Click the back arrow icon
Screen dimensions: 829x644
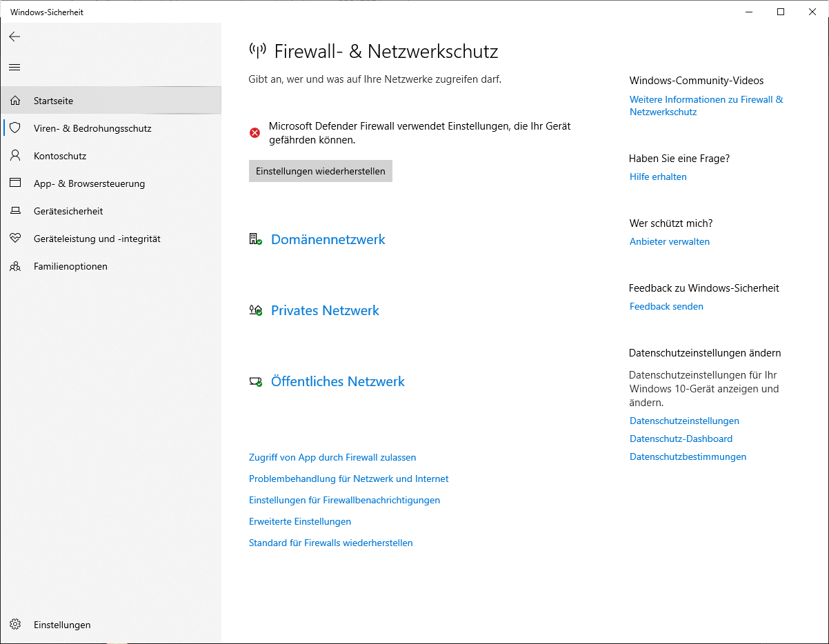(x=14, y=37)
